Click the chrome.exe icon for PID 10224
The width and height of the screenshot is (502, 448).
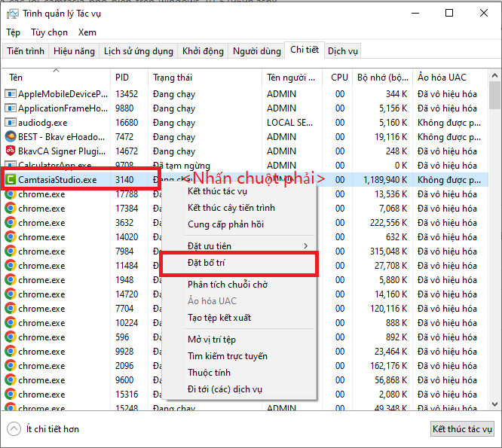11,323
